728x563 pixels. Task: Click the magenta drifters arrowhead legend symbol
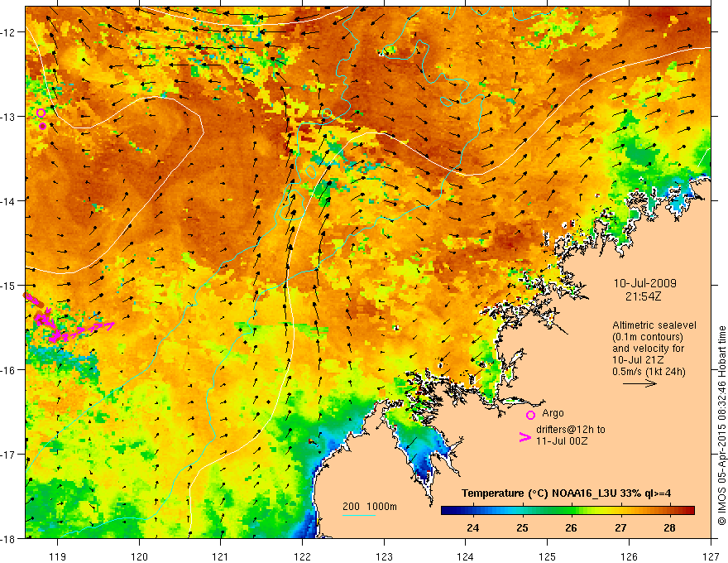coord(524,437)
